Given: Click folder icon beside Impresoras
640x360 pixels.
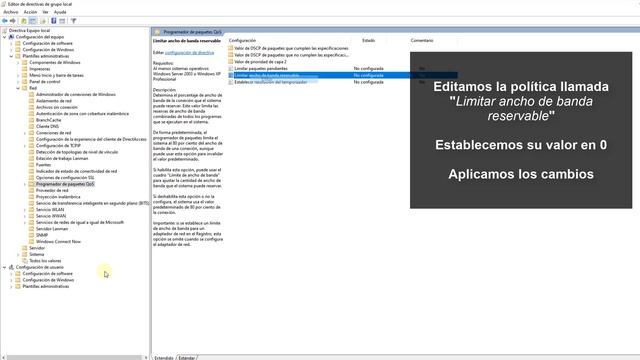Looking at the screenshot, I should tap(25, 69).
